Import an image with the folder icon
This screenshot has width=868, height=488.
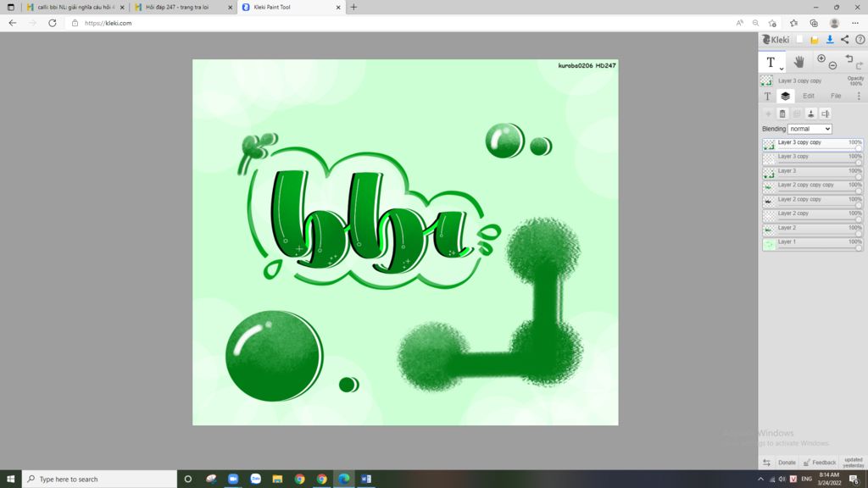pos(815,40)
